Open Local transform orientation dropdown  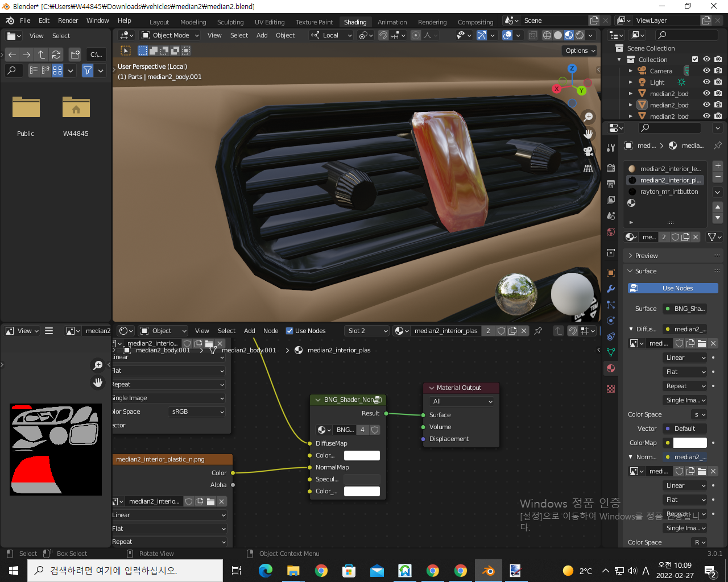coord(331,35)
